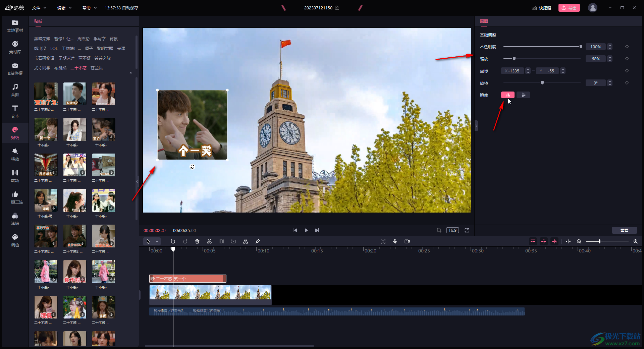Zoom in the timeline
The width and height of the screenshot is (644, 349).
click(636, 241)
